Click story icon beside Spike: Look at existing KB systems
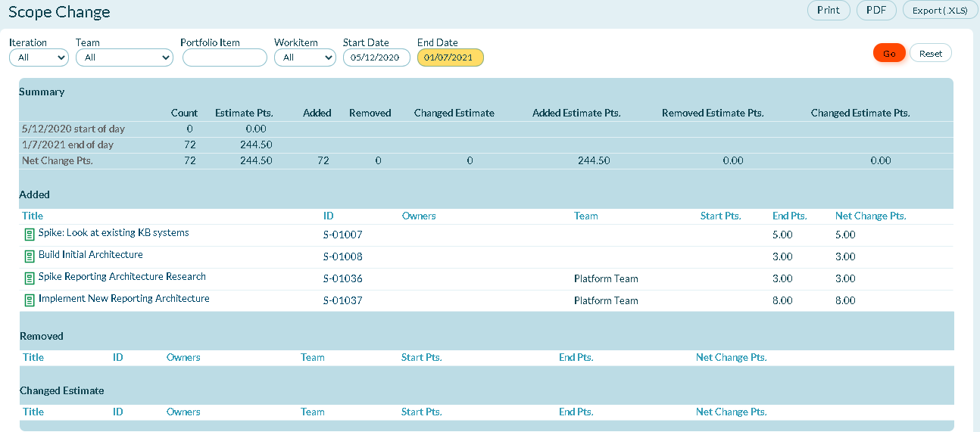 coord(30,235)
